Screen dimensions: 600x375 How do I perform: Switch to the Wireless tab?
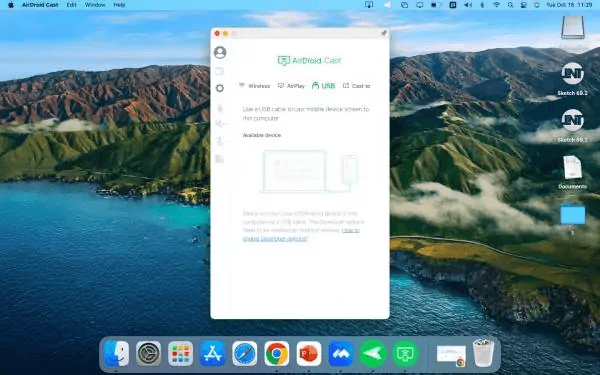click(x=254, y=86)
